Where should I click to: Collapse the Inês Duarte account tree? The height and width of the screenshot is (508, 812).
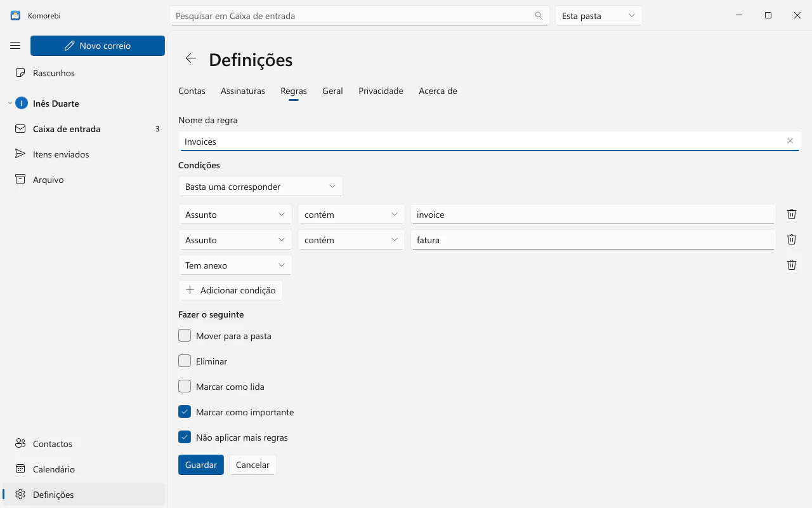point(10,104)
